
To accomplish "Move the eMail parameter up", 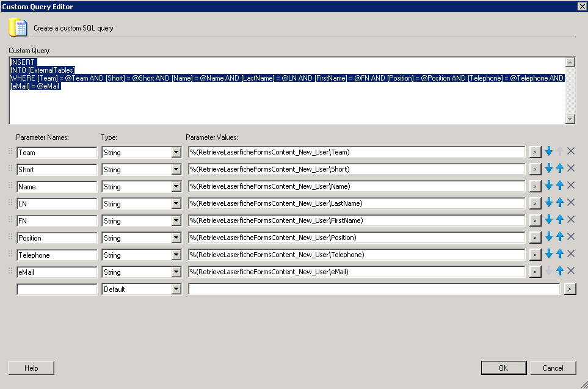I will 560,271.
